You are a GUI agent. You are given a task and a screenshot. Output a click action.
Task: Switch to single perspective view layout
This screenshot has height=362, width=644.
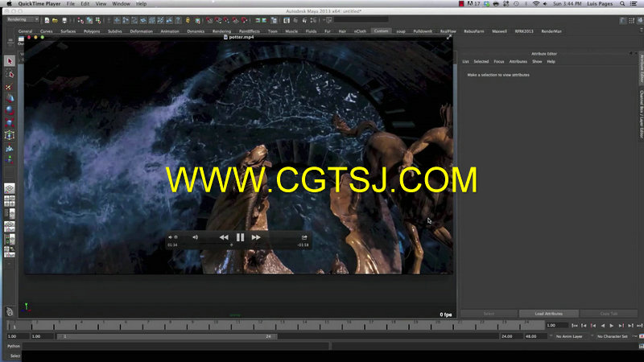[x=10, y=188]
